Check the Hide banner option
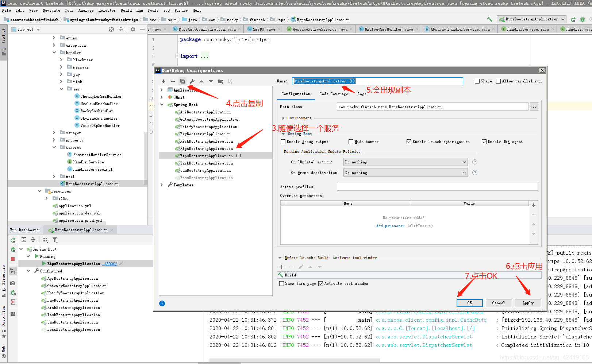592x364 pixels. [351, 142]
